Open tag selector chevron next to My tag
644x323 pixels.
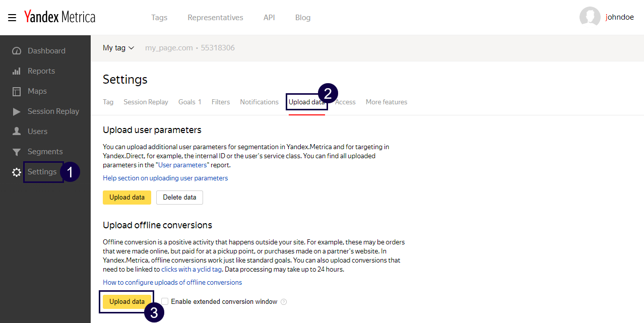131,48
